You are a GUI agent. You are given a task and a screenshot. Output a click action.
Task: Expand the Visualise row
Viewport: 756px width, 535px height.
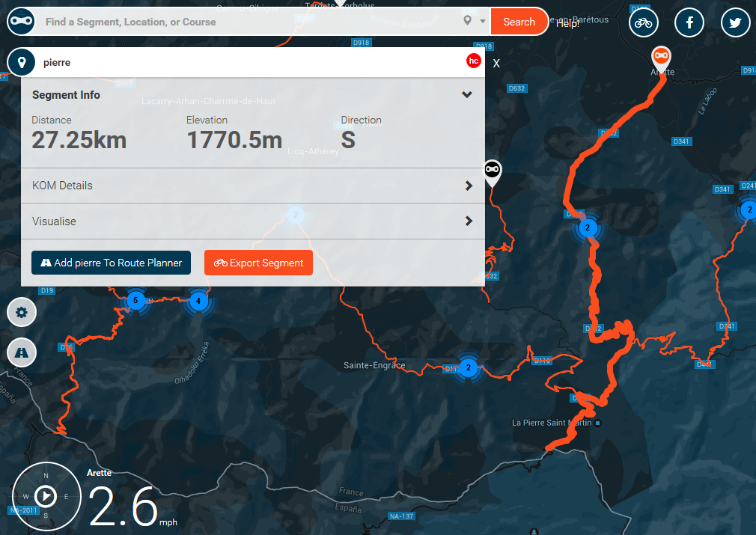tap(253, 221)
